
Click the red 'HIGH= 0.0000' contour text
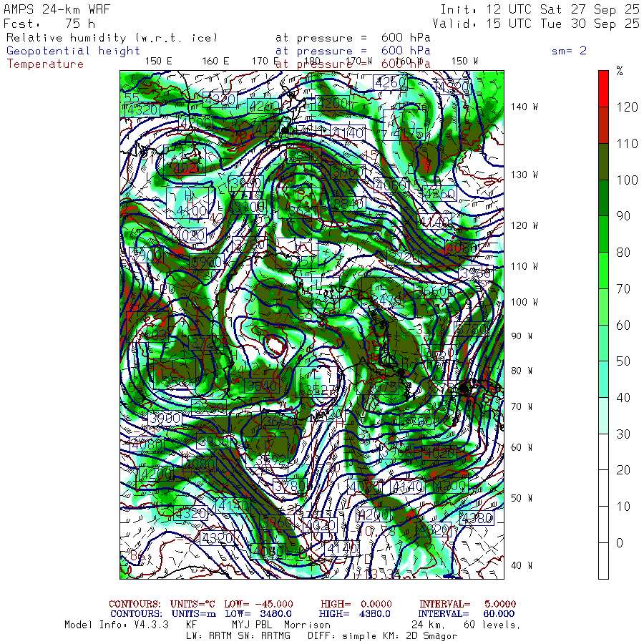[x=356, y=604]
